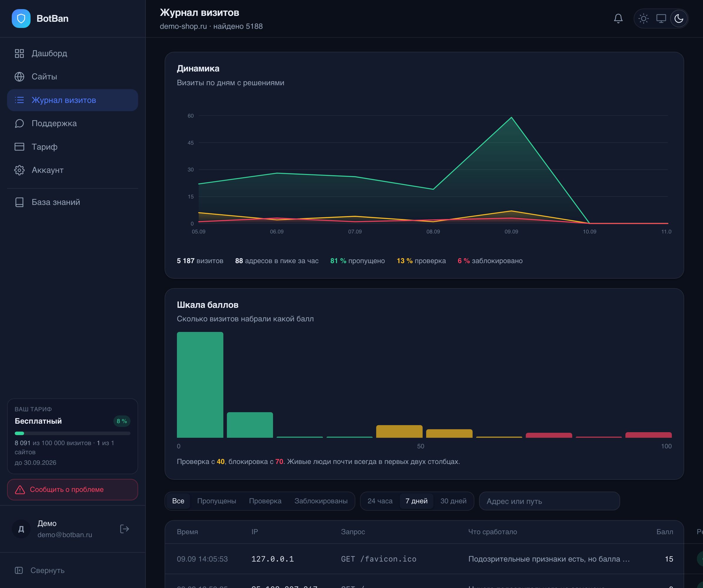Click the Динамика card heading
Image resolution: width=703 pixels, height=588 pixels.
point(198,69)
